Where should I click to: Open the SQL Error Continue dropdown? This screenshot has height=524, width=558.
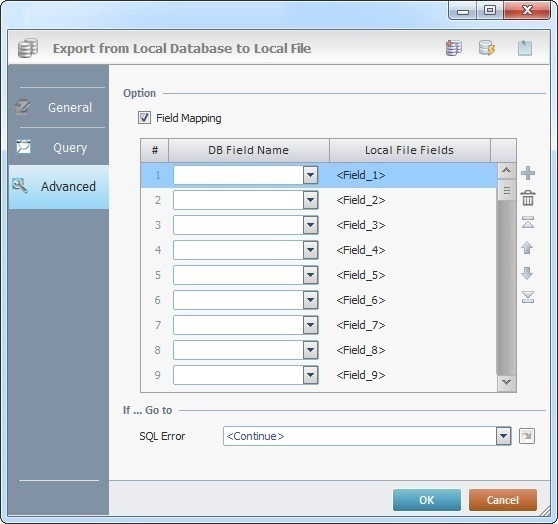pos(504,436)
